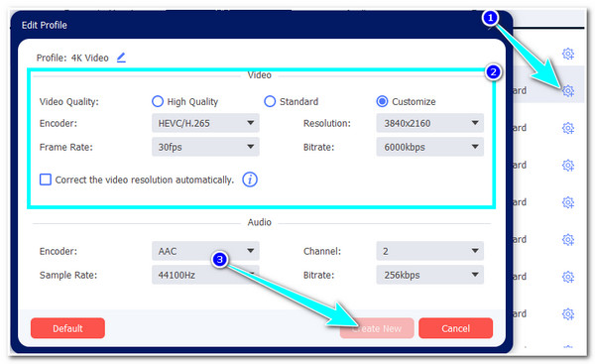Click the topmost gear icon in the background profile list

click(x=568, y=54)
